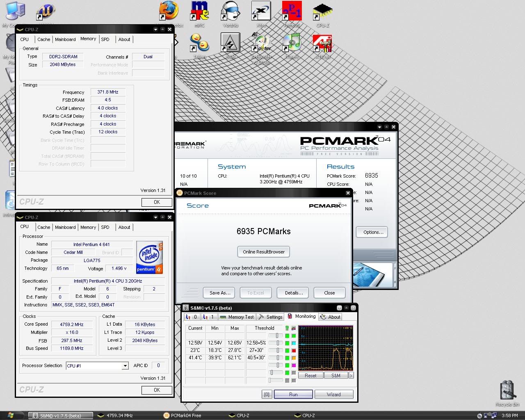Viewport: 525px width, 420px height.
Task: Switch to the Memory Test tab
Action: click(x=237, y=317)
